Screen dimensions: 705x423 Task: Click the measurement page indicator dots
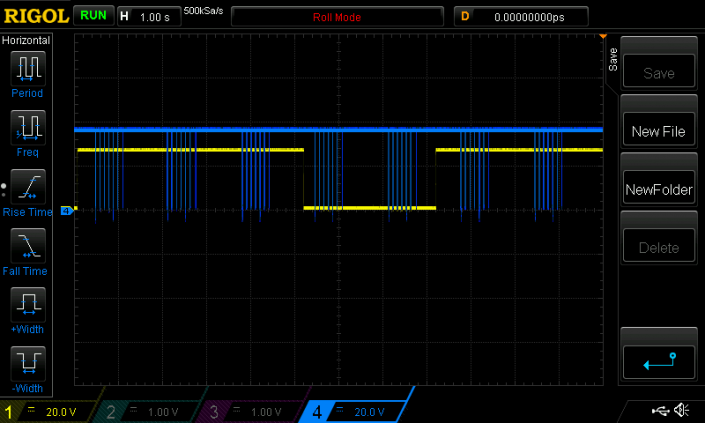pos(4,190)
